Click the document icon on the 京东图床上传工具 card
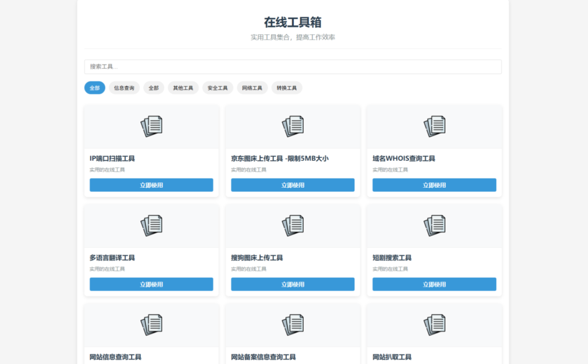The image size is (588, 364). [x=293, y=126]
